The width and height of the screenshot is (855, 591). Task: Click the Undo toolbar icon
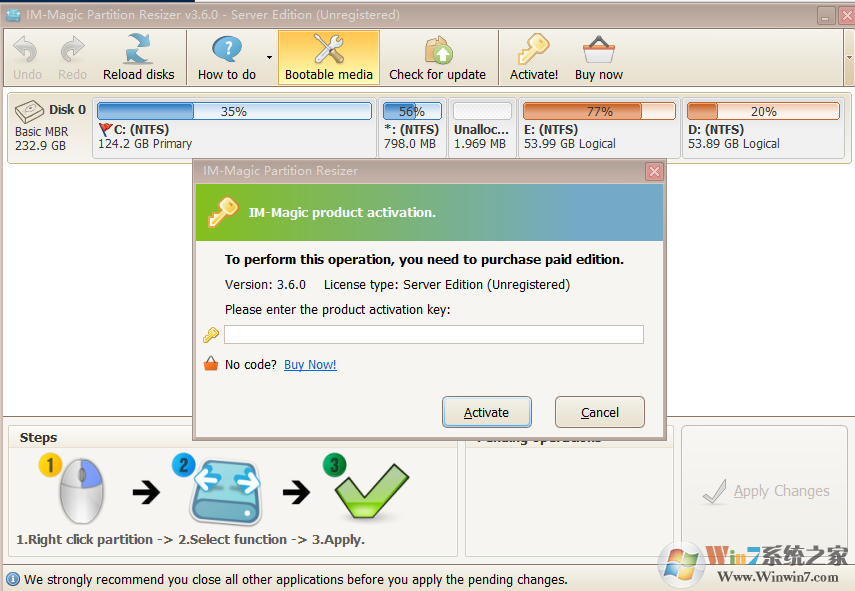pyautogui.click(x=27, y=57)
